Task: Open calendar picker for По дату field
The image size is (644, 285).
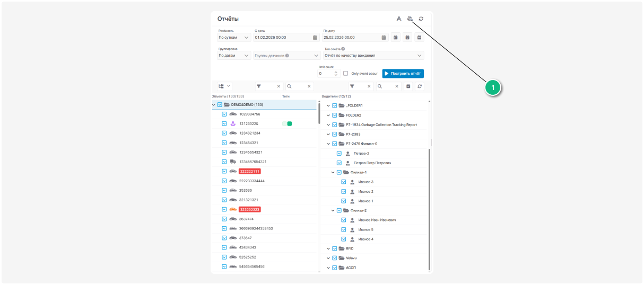Action: pos(384,38)
